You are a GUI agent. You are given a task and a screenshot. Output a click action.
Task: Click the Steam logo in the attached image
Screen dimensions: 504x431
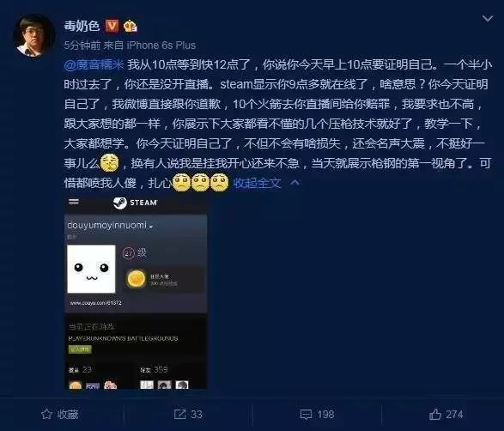pos(120,203)
